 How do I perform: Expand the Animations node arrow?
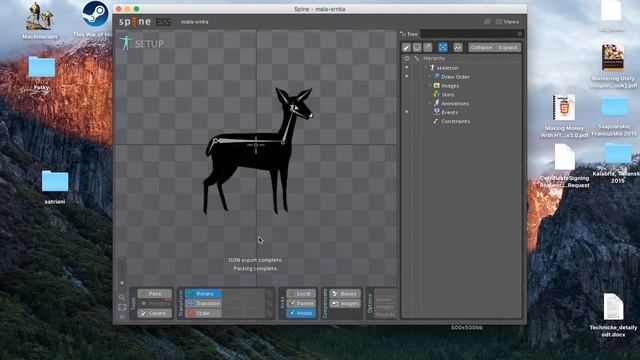430,103
